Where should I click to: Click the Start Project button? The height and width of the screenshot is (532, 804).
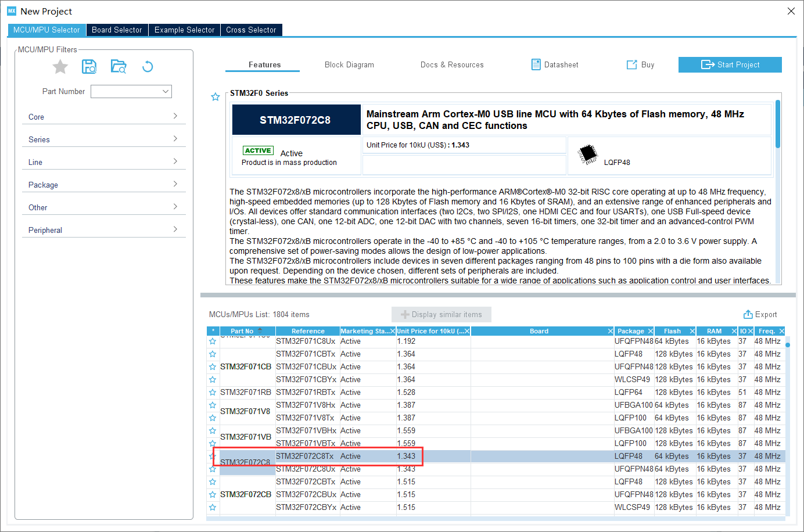(730, 64)
